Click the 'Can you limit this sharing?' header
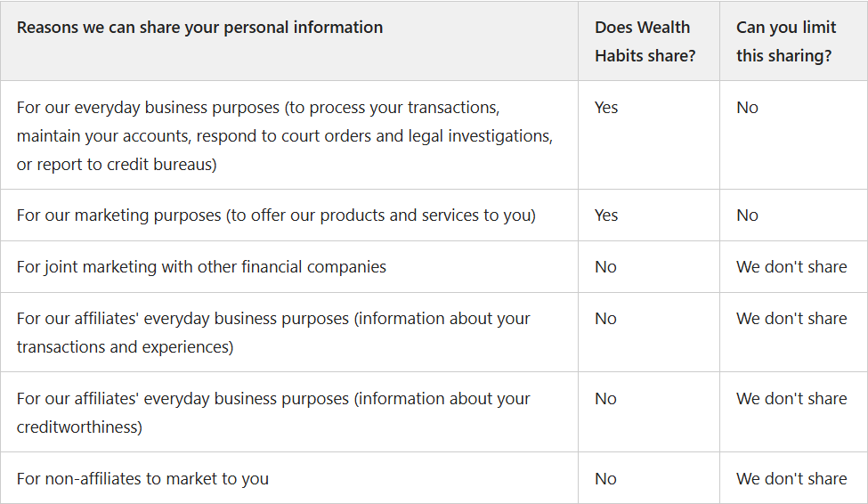This screenshot has width=868, height=504. (785, 42)
